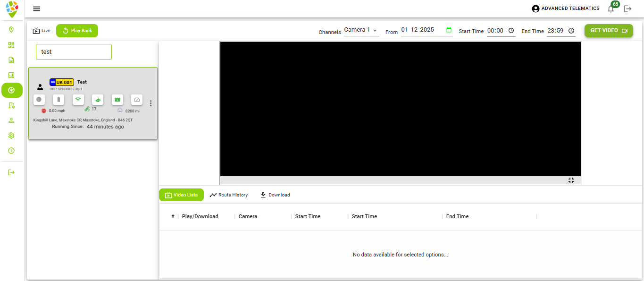644x281 pixels.
Task: Open the three-dot menu on vehicle card
Action: point(151,103)
